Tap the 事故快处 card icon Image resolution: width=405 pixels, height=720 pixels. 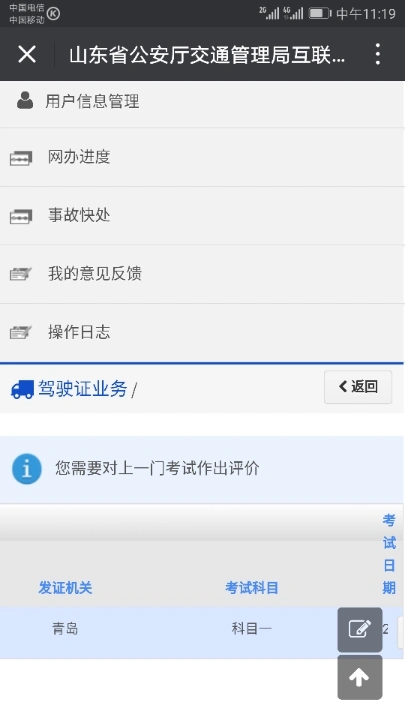(x=21, y=216)
